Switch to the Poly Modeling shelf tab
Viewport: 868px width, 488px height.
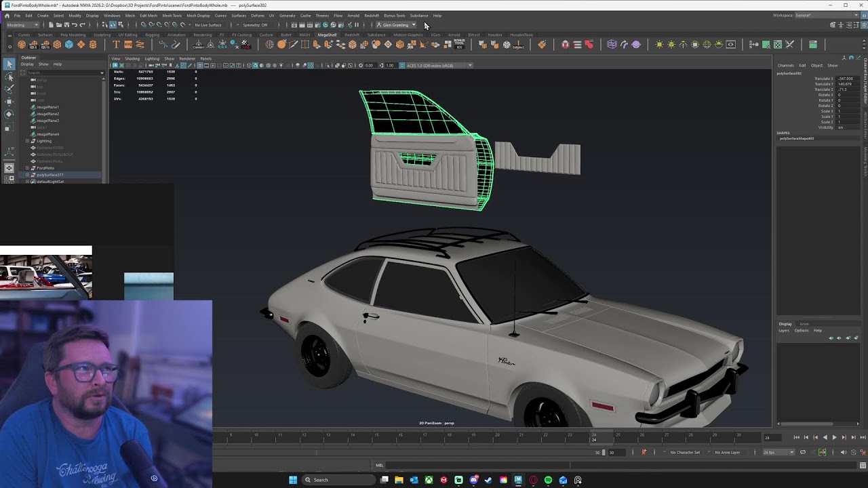pos(73,35)
